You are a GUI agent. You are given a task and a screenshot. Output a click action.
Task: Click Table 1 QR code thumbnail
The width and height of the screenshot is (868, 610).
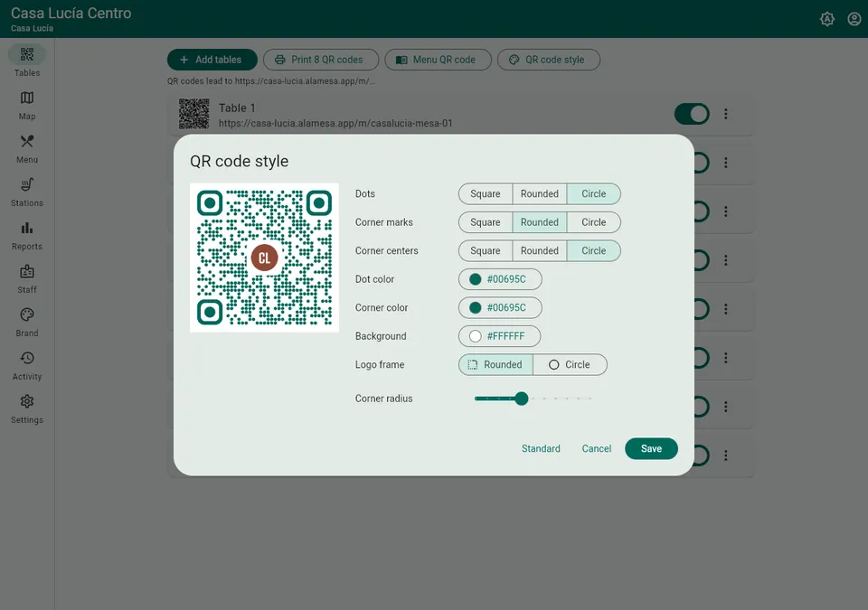click(193, 114)
